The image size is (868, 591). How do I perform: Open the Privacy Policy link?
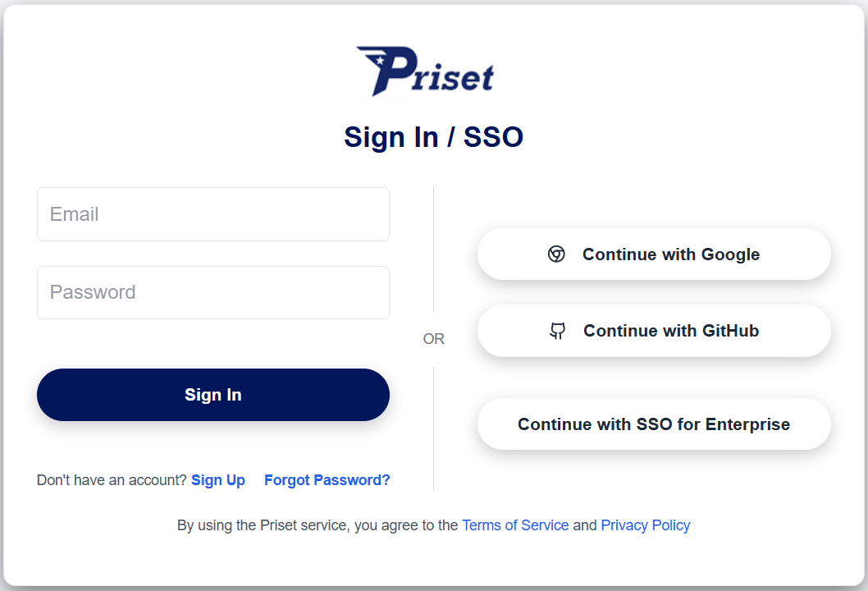click(x=645, y=525)
